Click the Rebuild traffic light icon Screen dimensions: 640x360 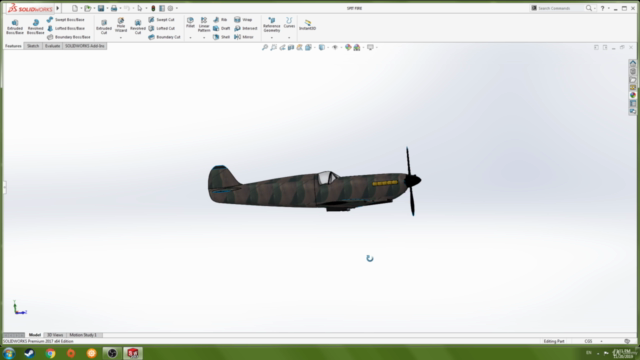point(153,8)
